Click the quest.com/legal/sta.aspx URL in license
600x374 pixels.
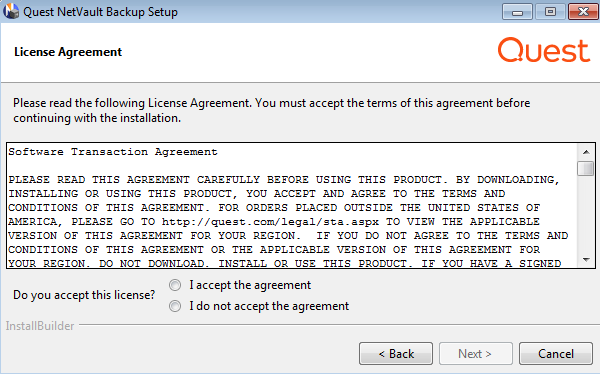[270, 222]
